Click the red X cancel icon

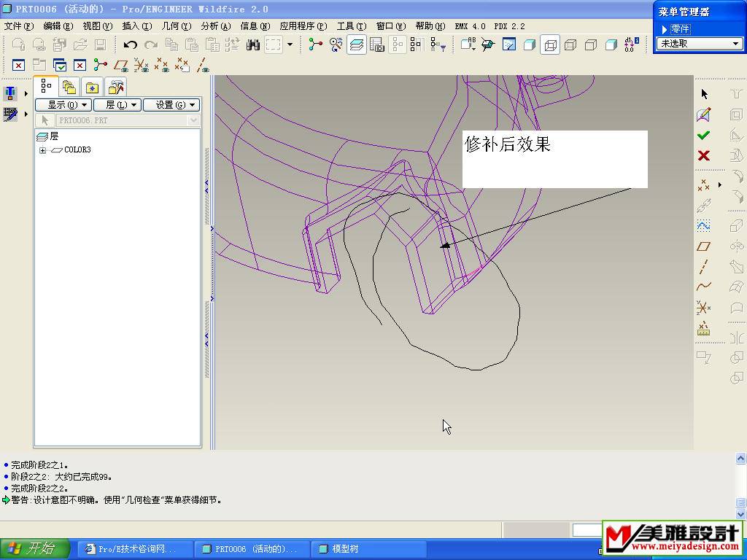click(x=704, y=155)
